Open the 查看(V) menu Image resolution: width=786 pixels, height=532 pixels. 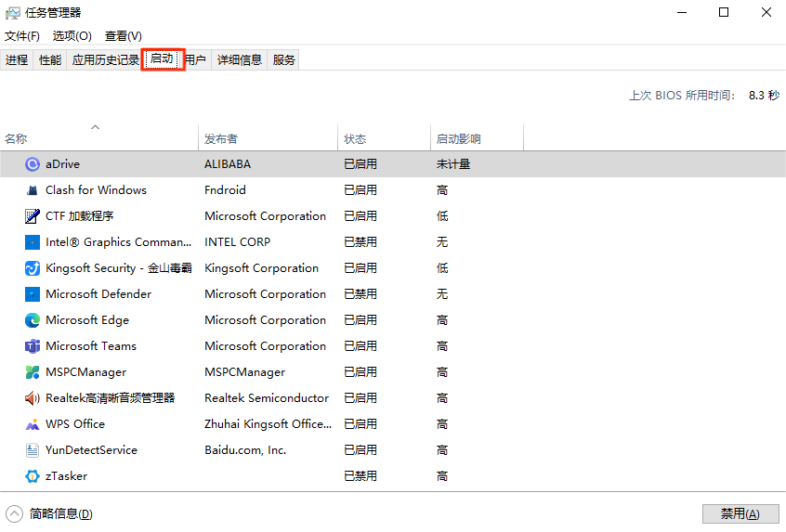click(x=124, y=36)
